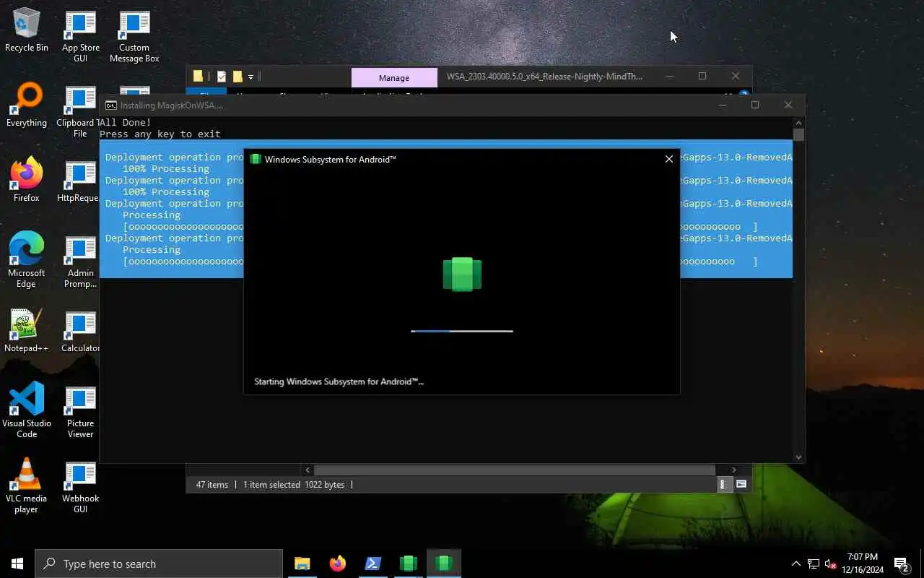This screenshot has height=578, width=924.
Task: Close the WSA folder Explorer window
Action: click(x=736, y=76)
